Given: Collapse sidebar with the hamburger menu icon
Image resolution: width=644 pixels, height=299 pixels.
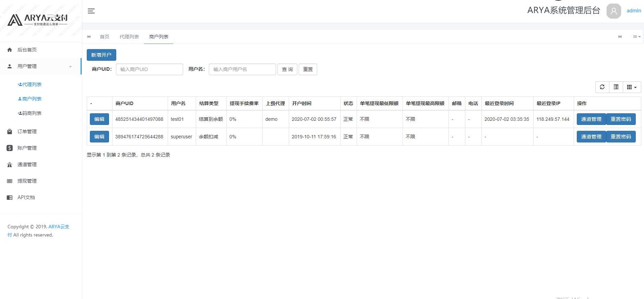Looking at the screenshot, I should point(91,11).
